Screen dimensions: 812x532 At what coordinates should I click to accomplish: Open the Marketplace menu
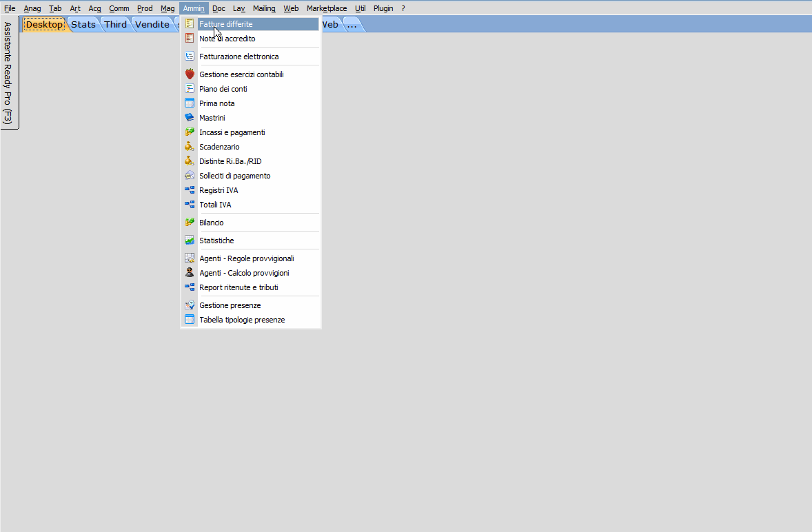[x=327, y=8]
